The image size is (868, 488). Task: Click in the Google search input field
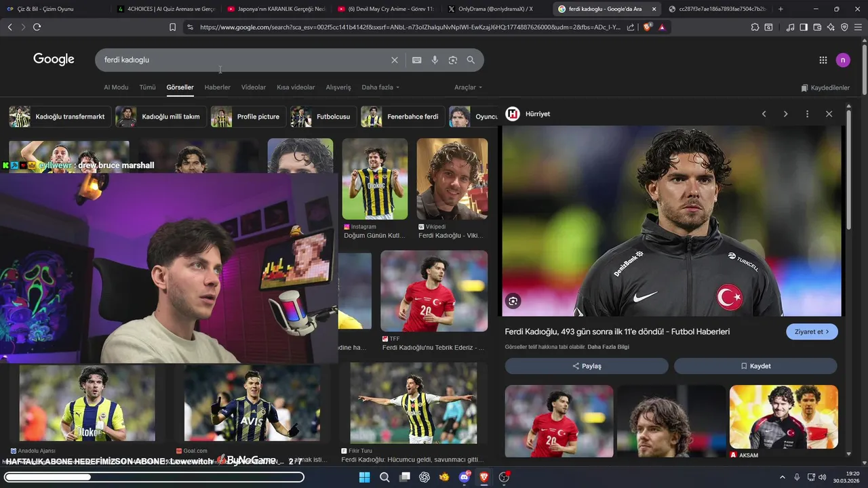click(244, 60)
